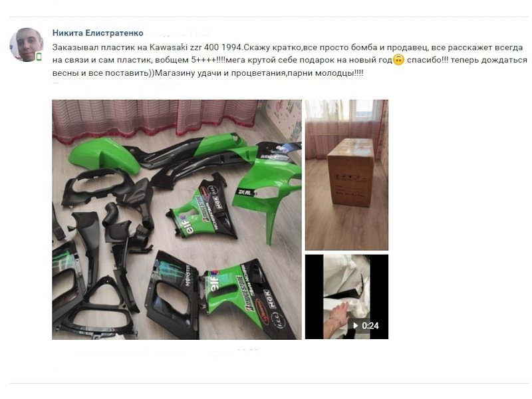532x399 pixels.
Task: Click the hand shown in the video preview
Action: tap(336, 319)
